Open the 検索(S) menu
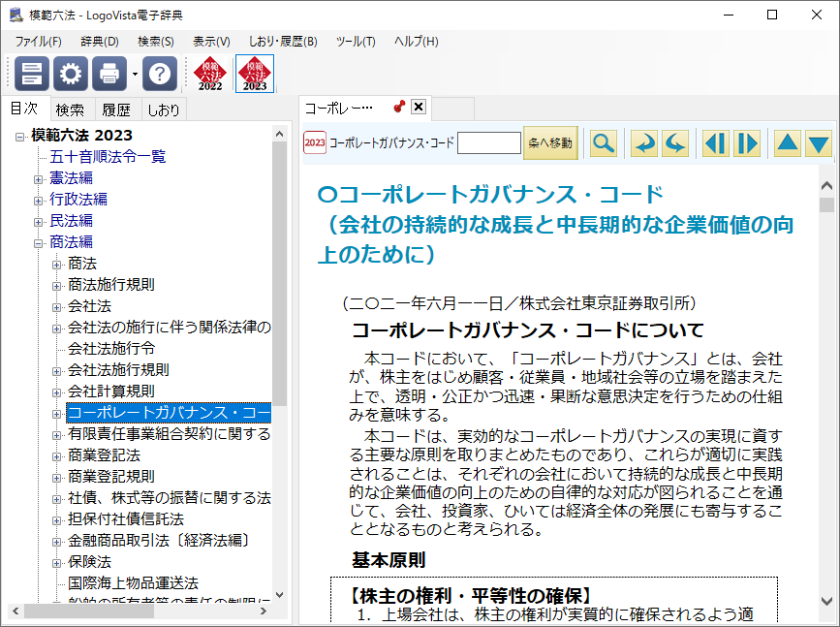 pyautogui.click(x=155, y=42)
